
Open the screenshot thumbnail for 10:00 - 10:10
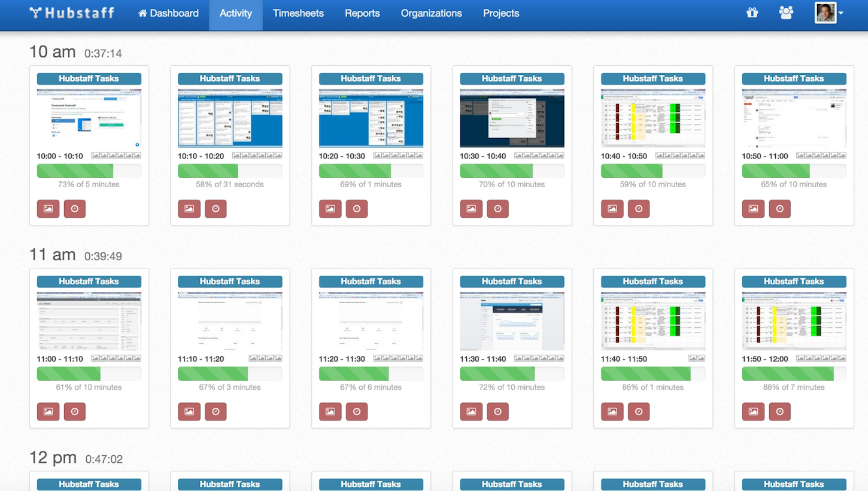pos(89,118)
